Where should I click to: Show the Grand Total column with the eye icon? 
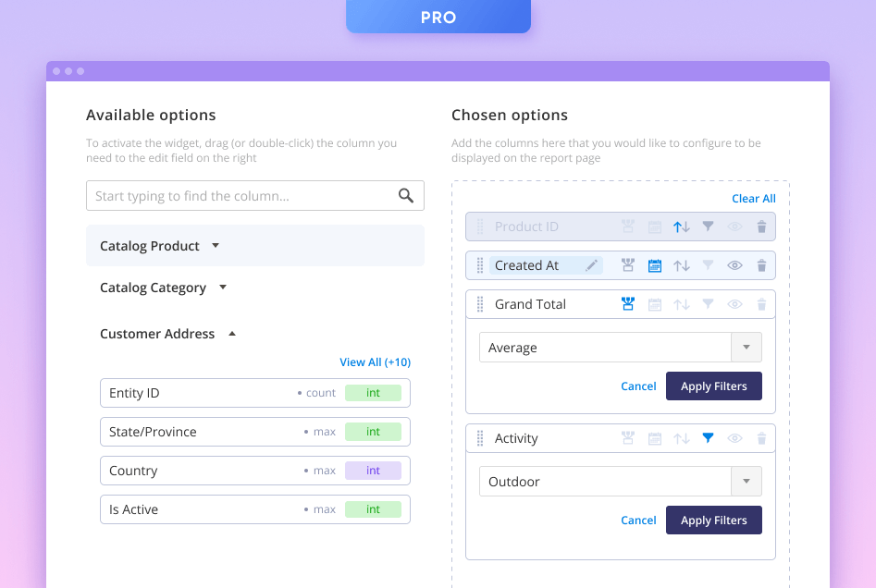pyautogui.click(x=734, y=303)
